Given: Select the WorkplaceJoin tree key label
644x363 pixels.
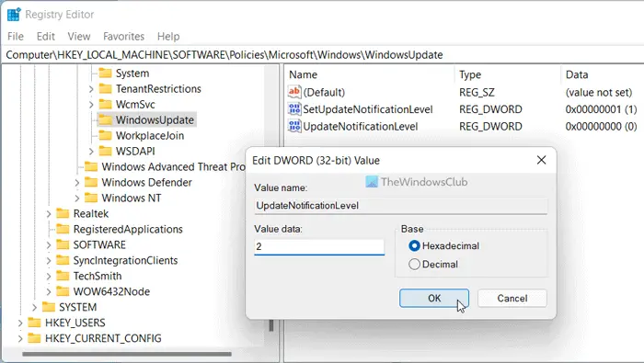Looking at the screenshot, I should 150,135.
